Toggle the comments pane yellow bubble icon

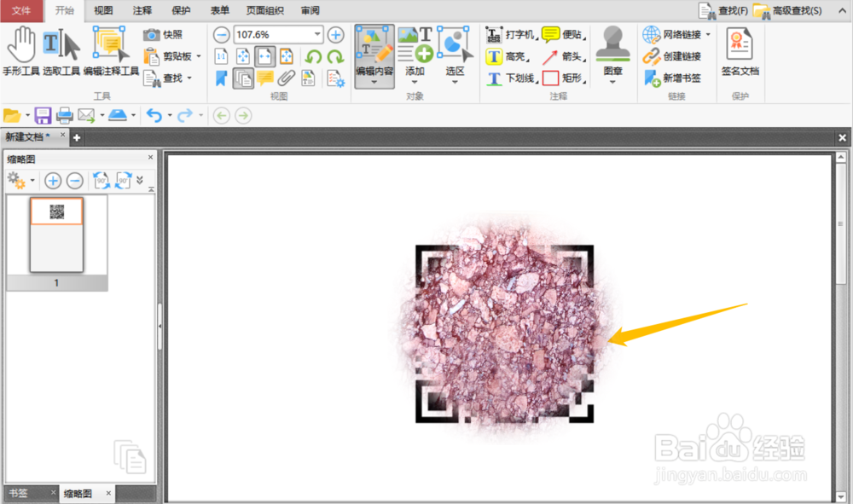coord(265,78)
